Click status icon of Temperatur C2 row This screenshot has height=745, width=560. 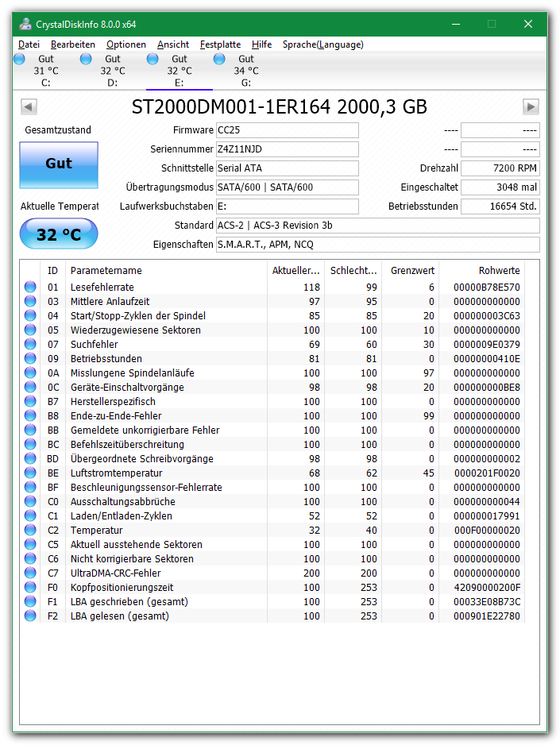30,530
